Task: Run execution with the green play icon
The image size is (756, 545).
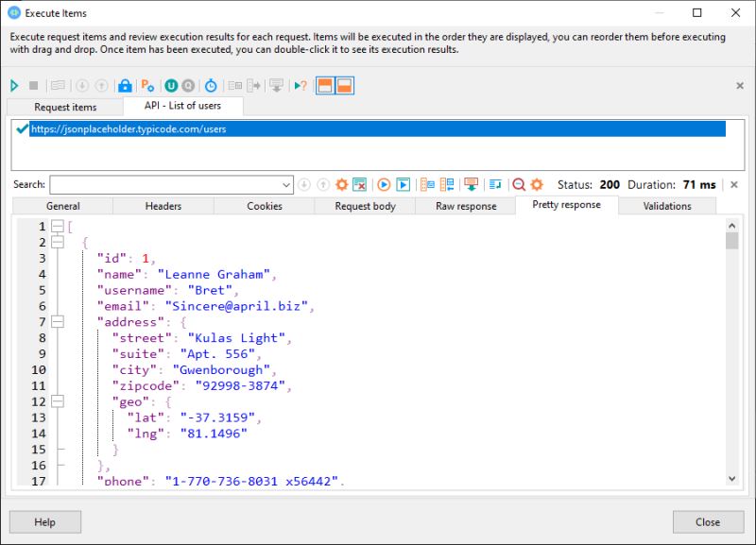Action: click(14, 86)
